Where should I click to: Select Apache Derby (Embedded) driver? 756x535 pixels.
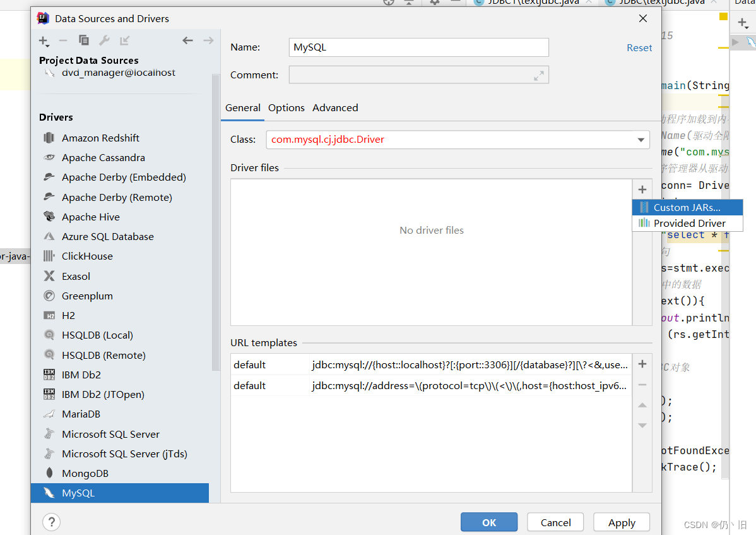point(119,177)
